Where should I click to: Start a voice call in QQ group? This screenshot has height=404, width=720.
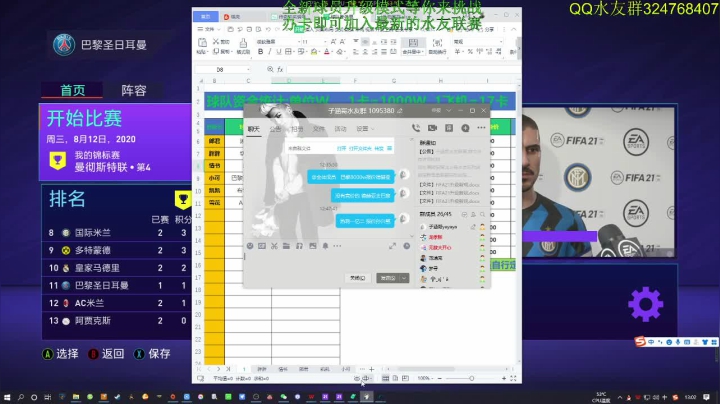pos(416,128)
